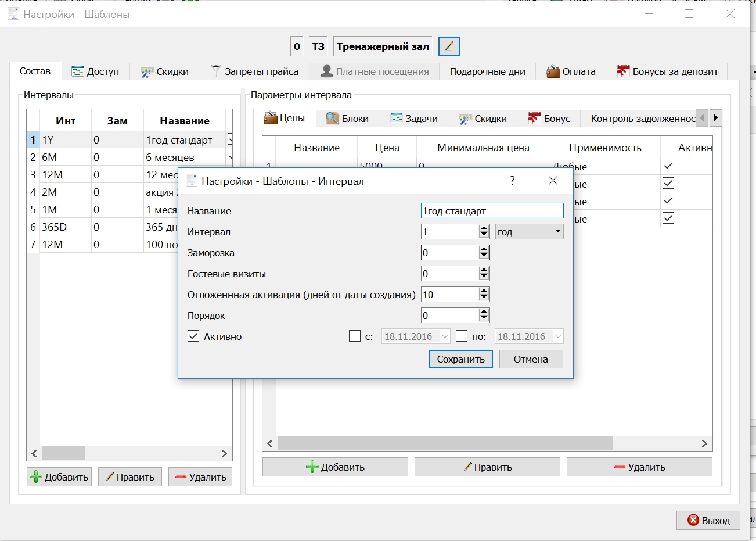The image size is (756, 541).
Task: Open the Задачи tab icon
Action: click(397, 119)
